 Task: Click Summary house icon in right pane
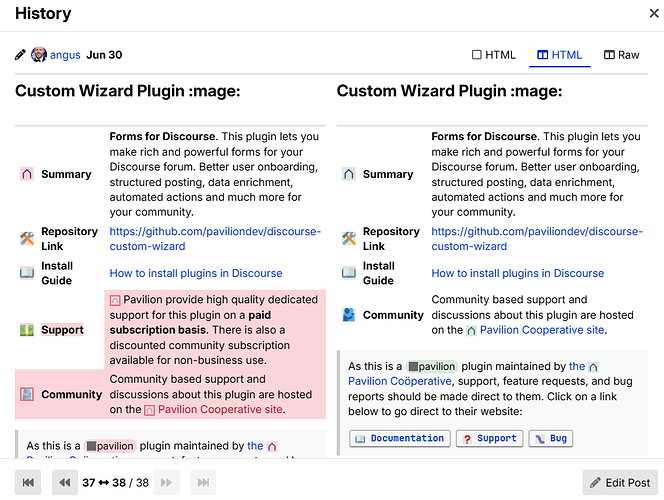pos(349,174)
